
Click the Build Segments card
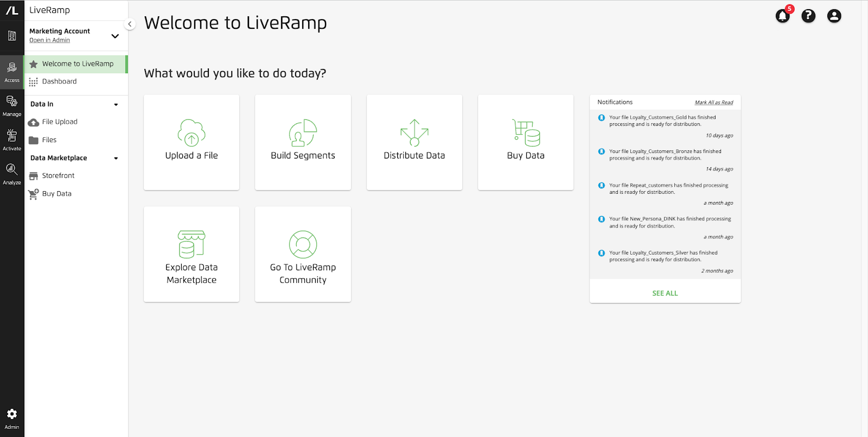303,142
